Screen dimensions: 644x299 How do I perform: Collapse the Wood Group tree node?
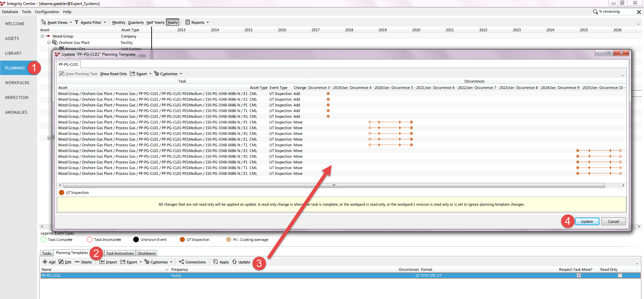[x=43, y=36]
